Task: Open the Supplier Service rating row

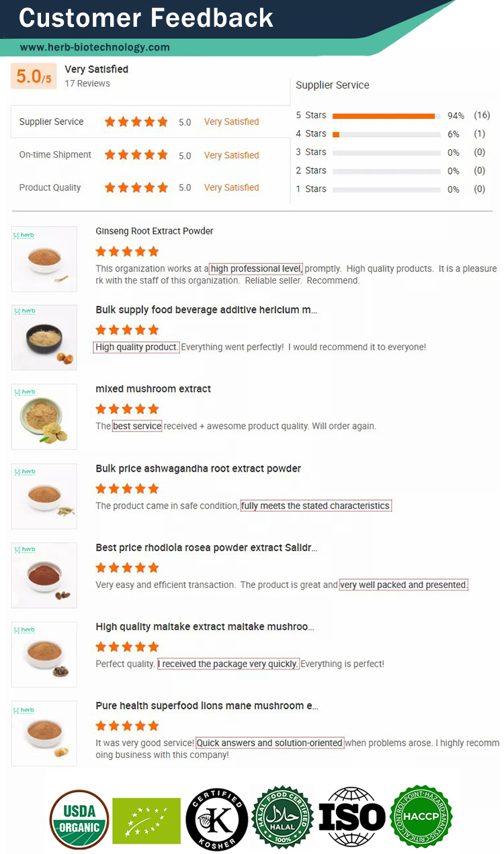Action: pos(52,122)
